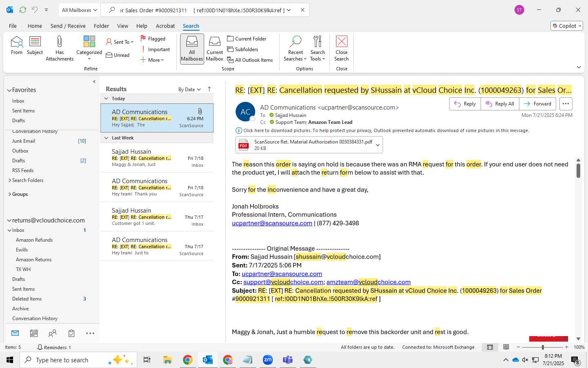Open the Windows Start menu
Screen dimensions: 588x368
[10, 360]
